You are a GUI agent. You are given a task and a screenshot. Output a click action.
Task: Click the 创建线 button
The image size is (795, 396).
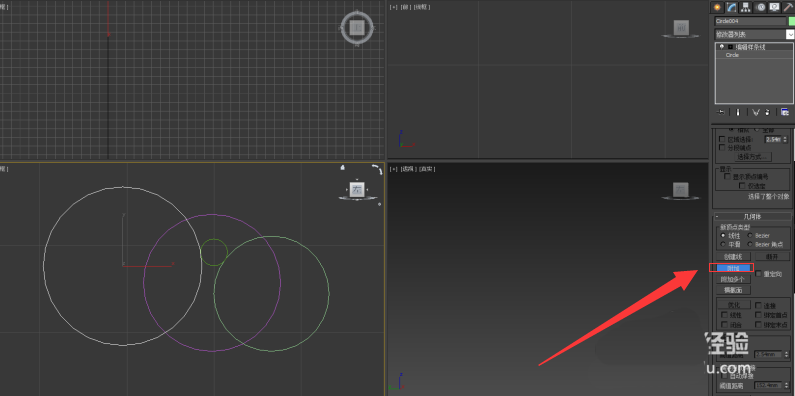coord(733,257)
